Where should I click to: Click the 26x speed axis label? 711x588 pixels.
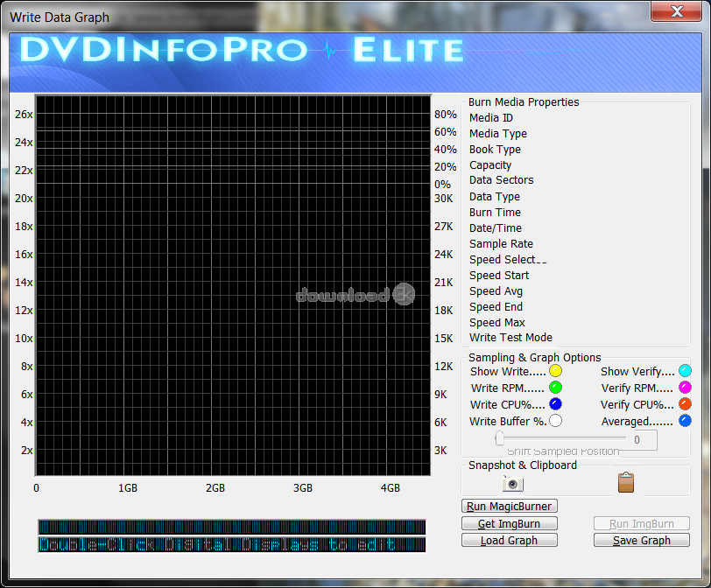24,114
